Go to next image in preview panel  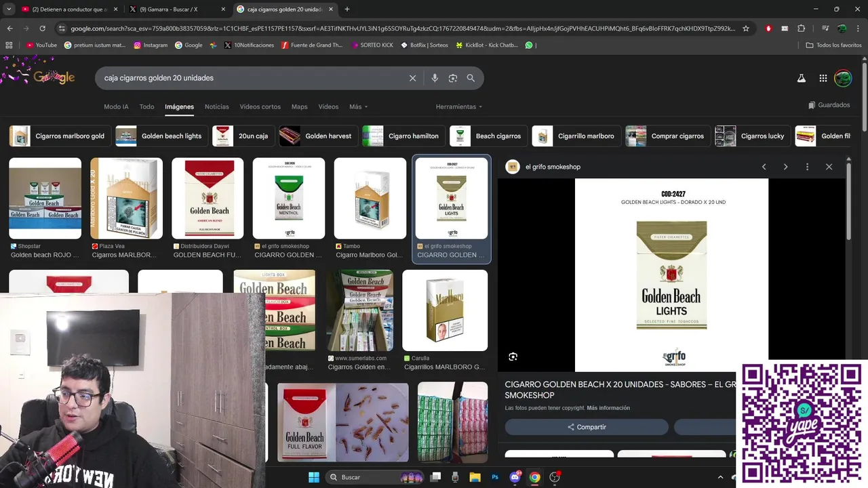point(785,167)
